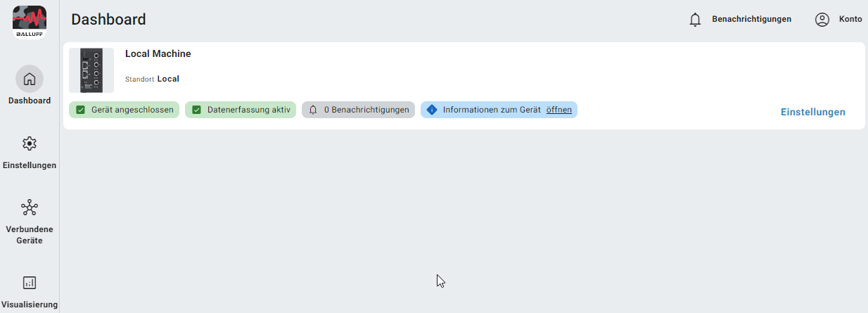Click the notification bell icon in header

coord(695,20)
